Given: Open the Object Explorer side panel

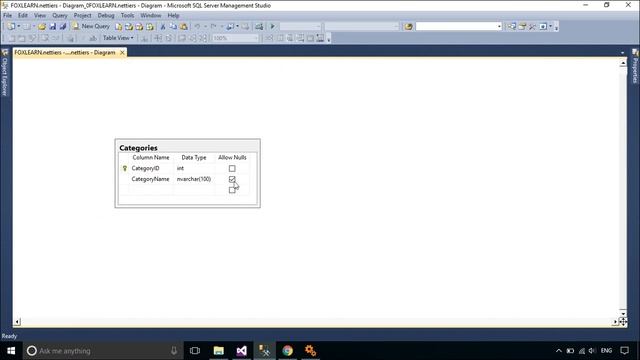Looking at the screenshot, I should click(x=5, y=73).
